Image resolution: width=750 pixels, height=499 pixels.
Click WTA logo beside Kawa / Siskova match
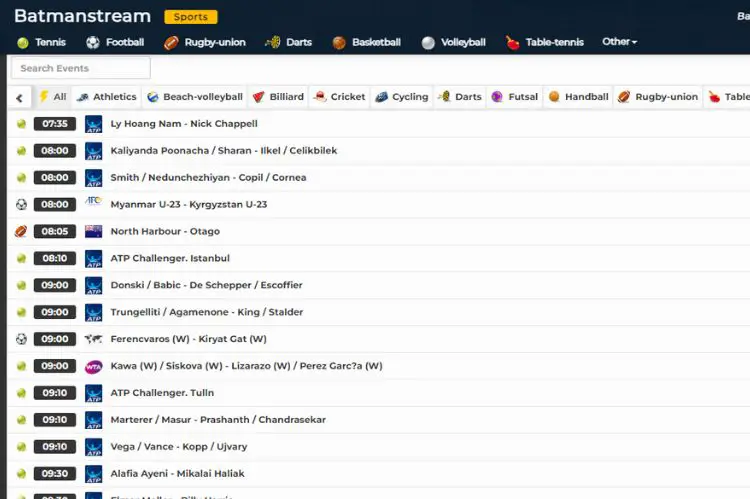pos(93,367)
